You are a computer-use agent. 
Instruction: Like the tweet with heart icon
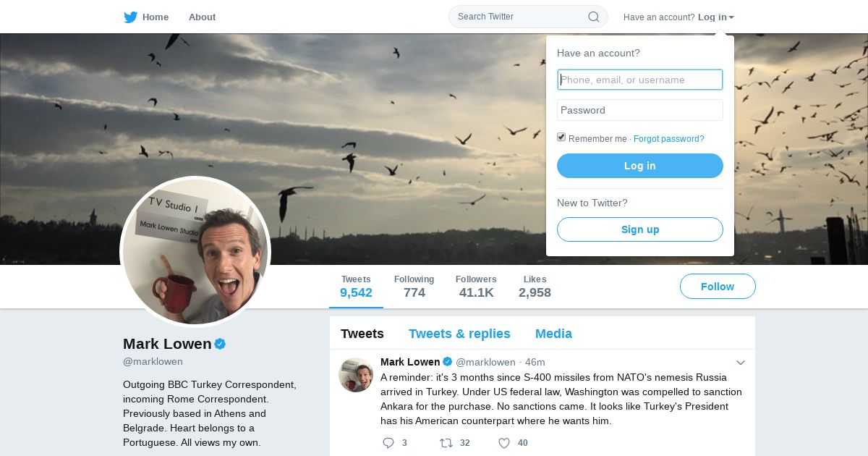(504, 443)
